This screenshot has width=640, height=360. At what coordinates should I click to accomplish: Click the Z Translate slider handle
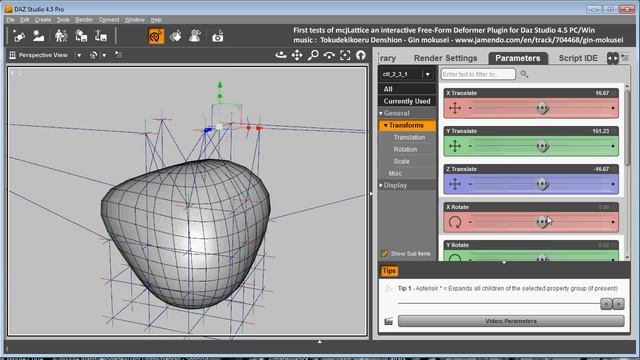pos(542,184)
